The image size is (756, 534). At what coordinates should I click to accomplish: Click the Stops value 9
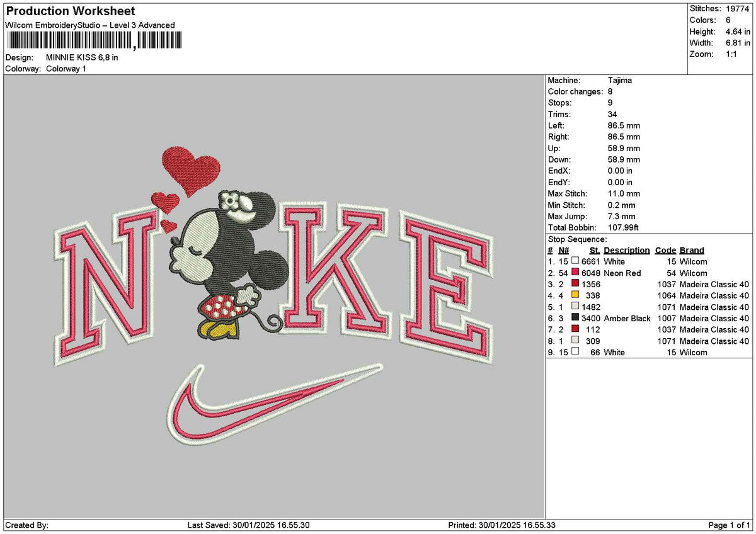click(610, 103)
